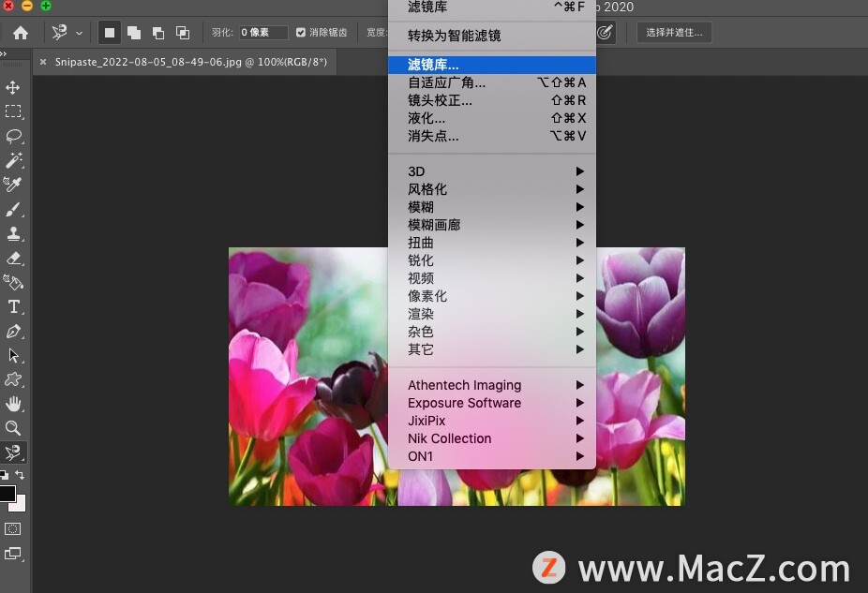Expand the 模糊画廊 submenu
This screenshot has height=593, width=868.
tap(492, 225)
